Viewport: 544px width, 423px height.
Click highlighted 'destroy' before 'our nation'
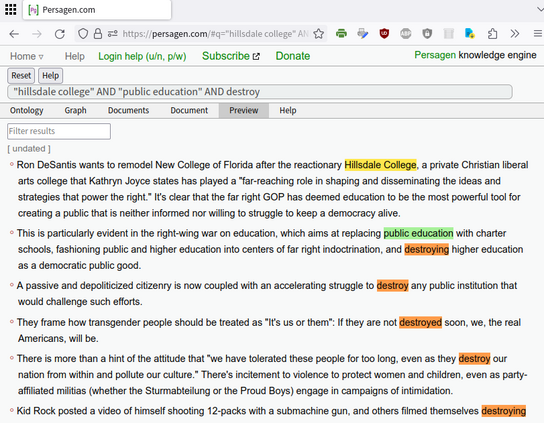click(474, 358)
